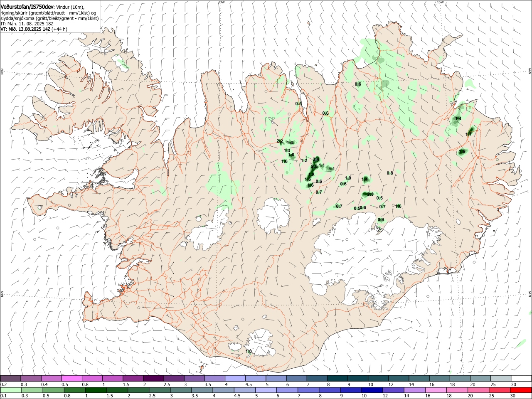Select the 'rigning/skúrir' legend description line
532x399 pixels.
[49, 13]
